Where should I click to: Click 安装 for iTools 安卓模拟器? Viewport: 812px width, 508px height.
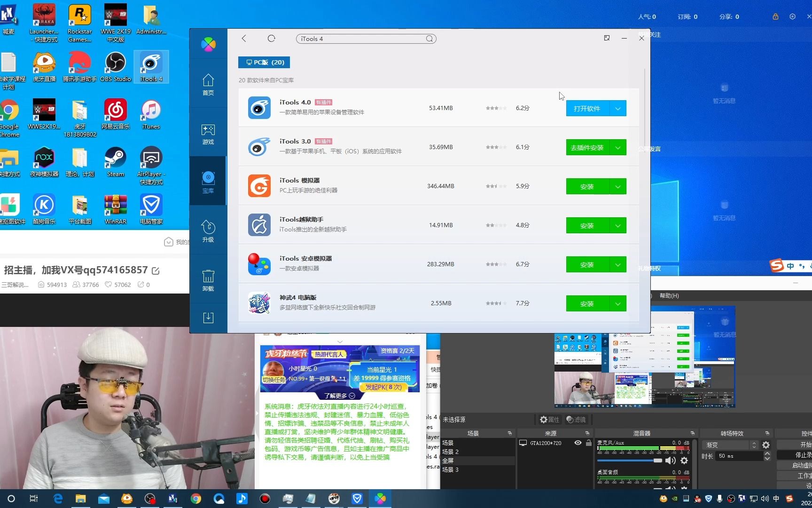click(587, 264)
